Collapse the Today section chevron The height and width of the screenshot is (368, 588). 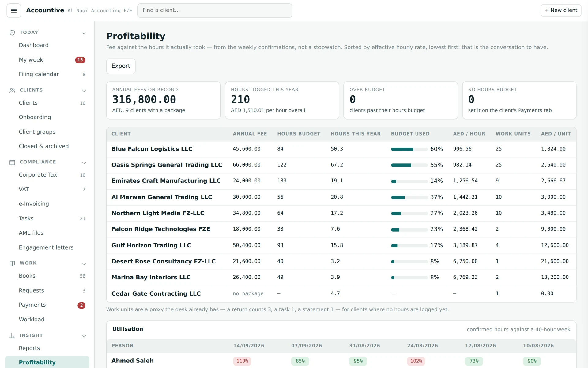tap(84, 33)
